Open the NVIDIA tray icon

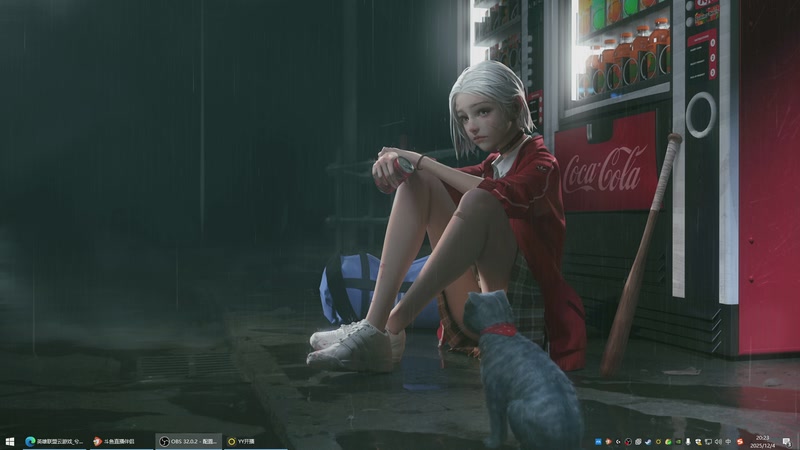(678, 442)
